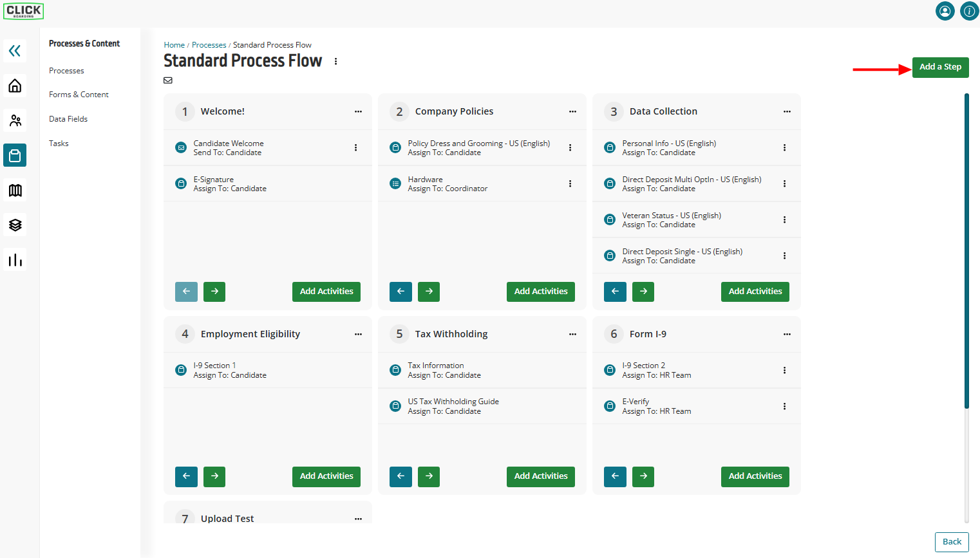
Task: Add Activities to Employment Eligibility step
Action: (x=326, y=476)
